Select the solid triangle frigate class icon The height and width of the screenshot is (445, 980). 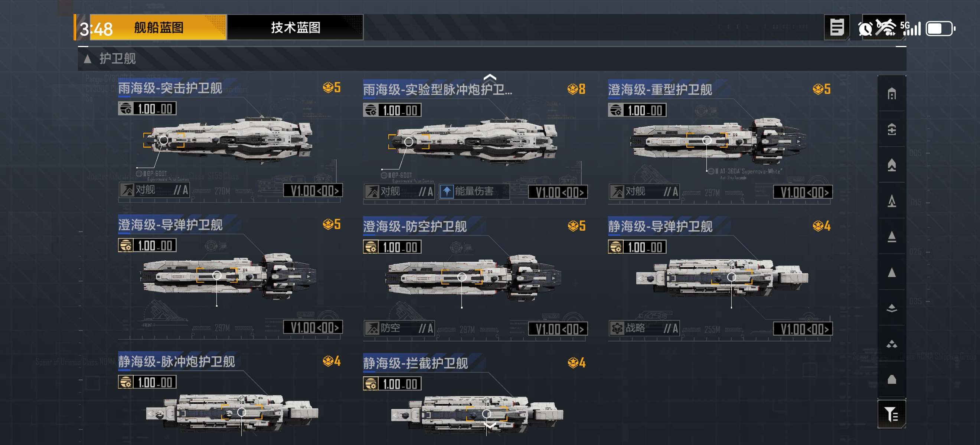click(x=891, y=272)
